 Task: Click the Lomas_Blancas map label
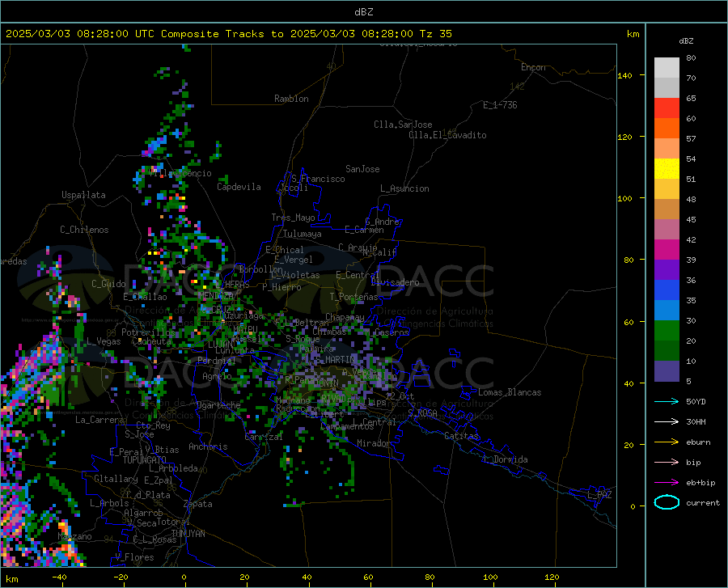click(510, 392)
